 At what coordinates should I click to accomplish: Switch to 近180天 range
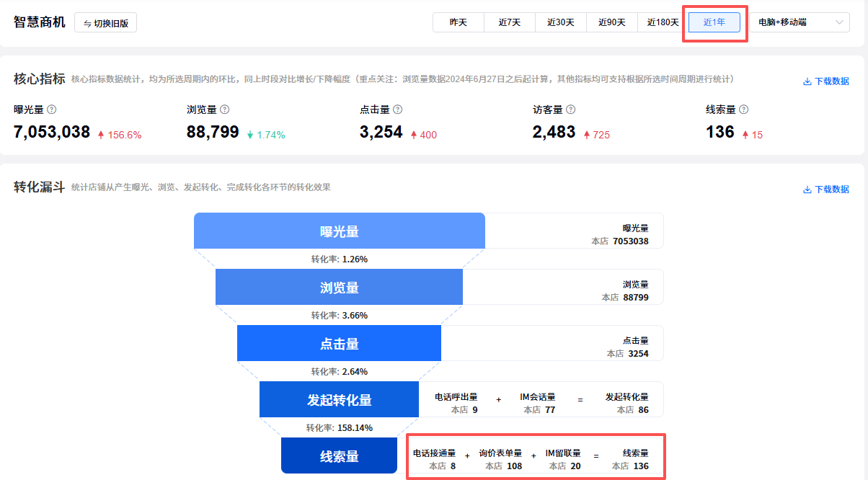[x=663, y=22]
